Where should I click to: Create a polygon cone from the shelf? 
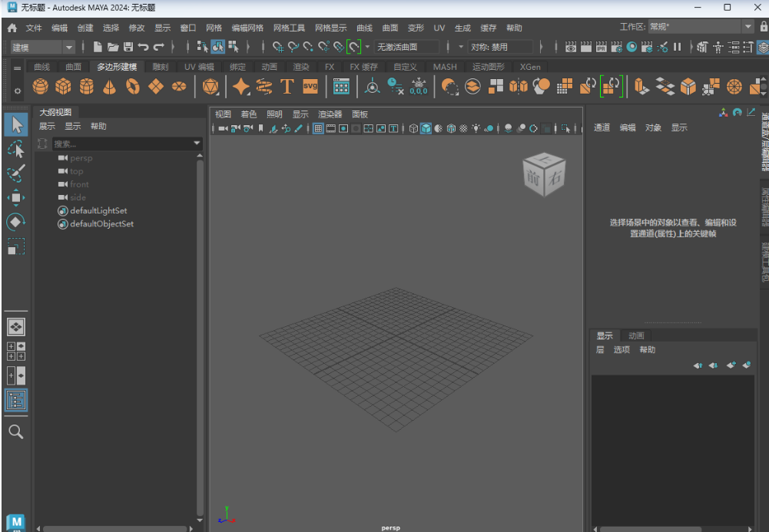click(110, 86)
